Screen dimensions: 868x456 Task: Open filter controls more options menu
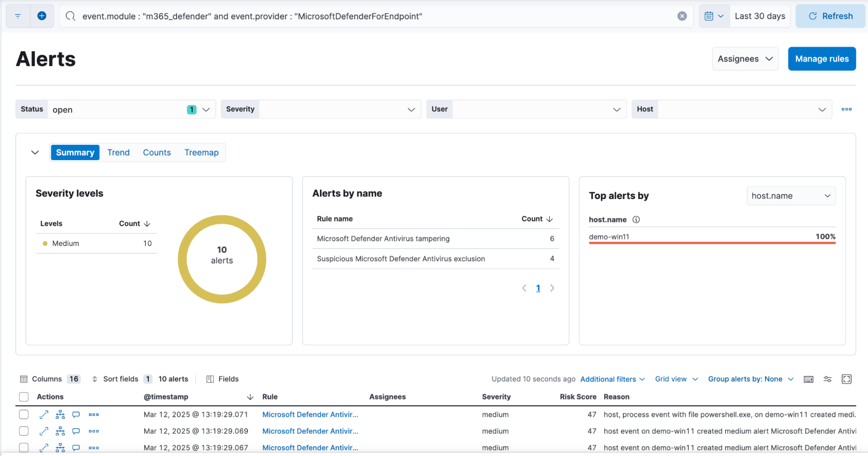[846, 109]
